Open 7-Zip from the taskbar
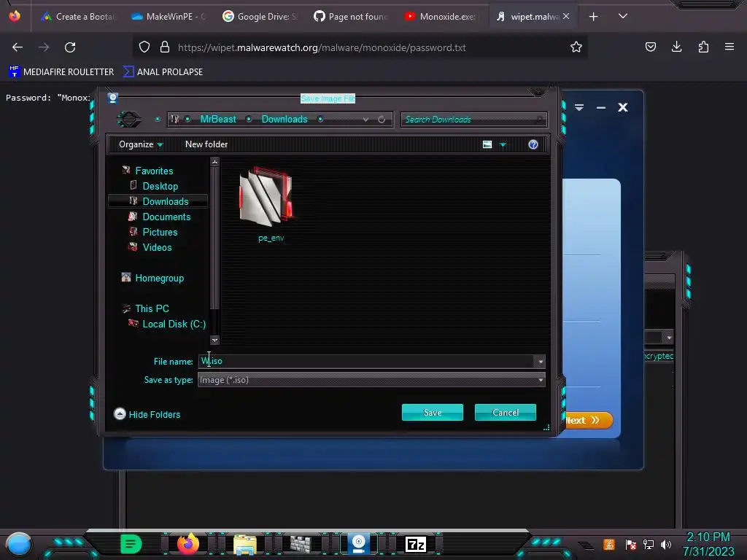This screenshot has width=747, height=560. tap(415, 544)
